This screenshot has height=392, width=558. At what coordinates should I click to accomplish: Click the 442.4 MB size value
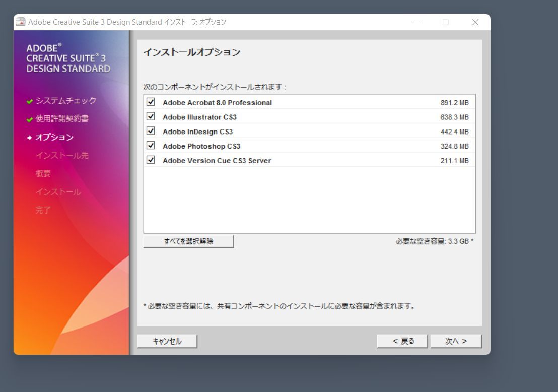click(454, 132)
